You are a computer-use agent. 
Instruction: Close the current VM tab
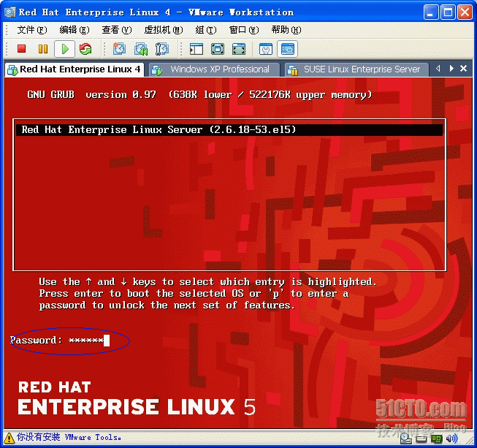[x=463, y=69]
